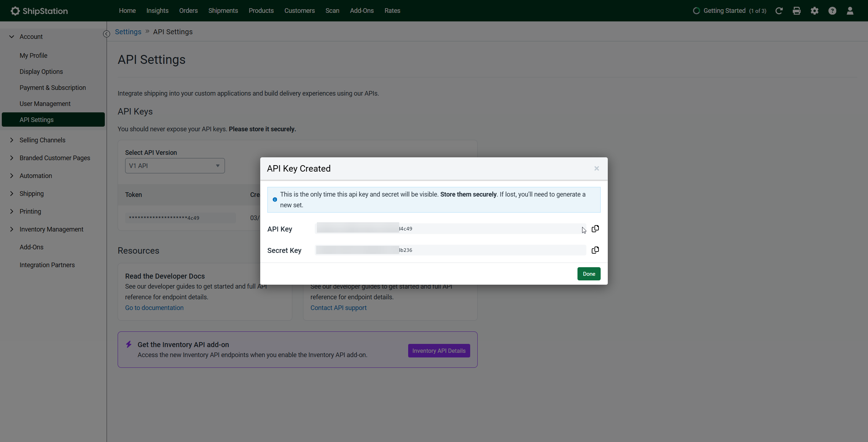Open the Shipments menu
The height and width of the screenshot is (442, 868).
(x=223, y=11)
